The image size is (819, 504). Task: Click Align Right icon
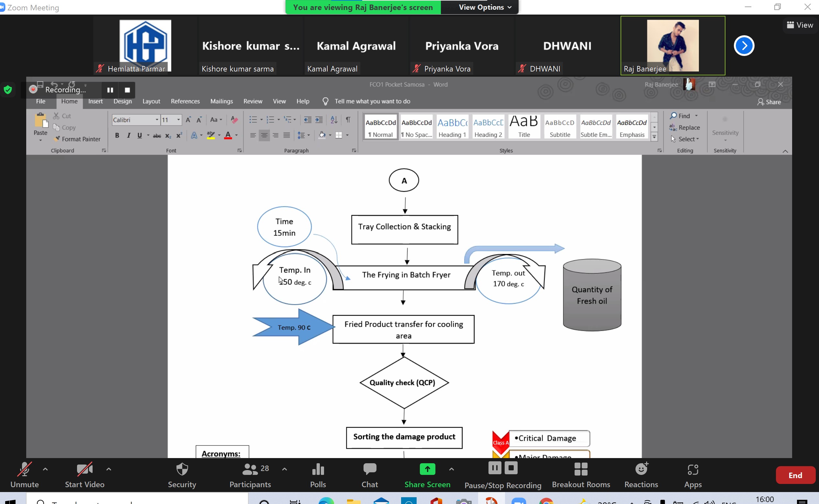coord(275,135)
